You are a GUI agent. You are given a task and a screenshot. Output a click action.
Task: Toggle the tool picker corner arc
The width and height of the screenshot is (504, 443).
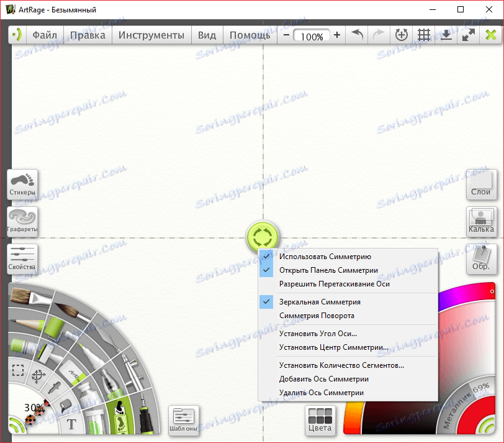[17, 424]
